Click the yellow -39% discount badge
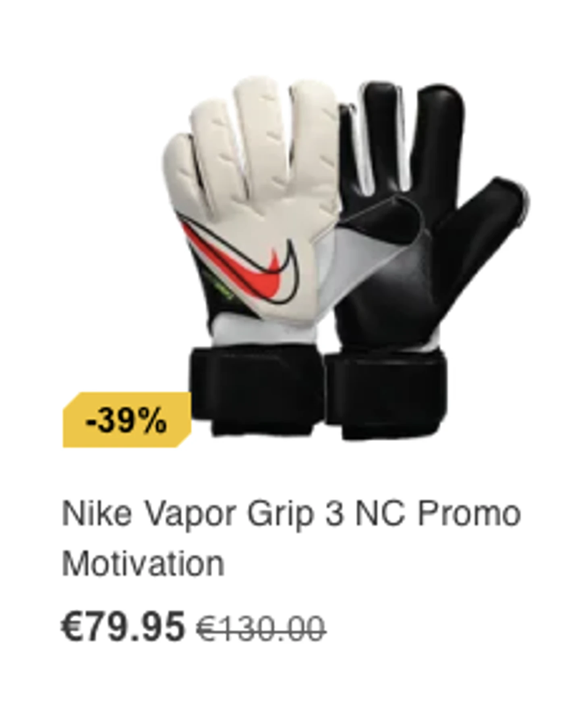The width and height of the screenshot is (588, 706). pos(127,419)
